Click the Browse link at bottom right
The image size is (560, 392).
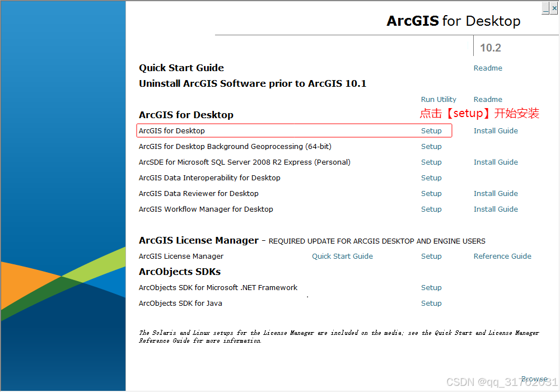point(534,379)
